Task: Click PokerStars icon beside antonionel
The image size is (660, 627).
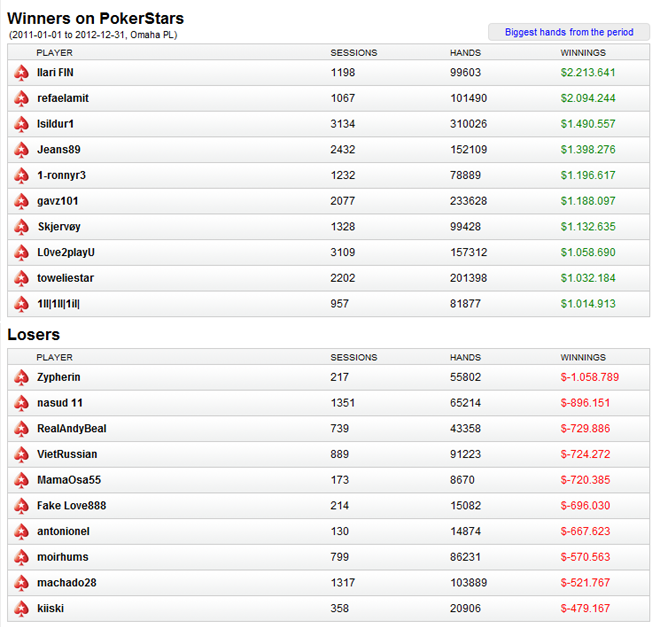Action: tap(21, 531)
